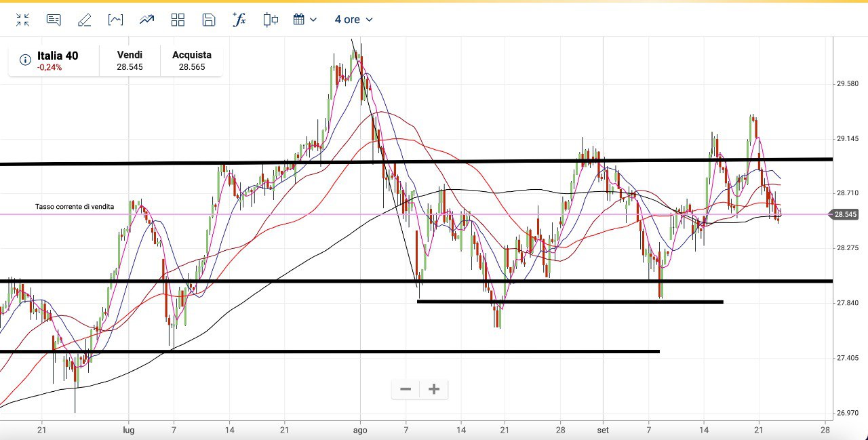Click the info icon beside Italia 40
The height and width of the screenshot is (440, 868).
(x=25, y=60)
